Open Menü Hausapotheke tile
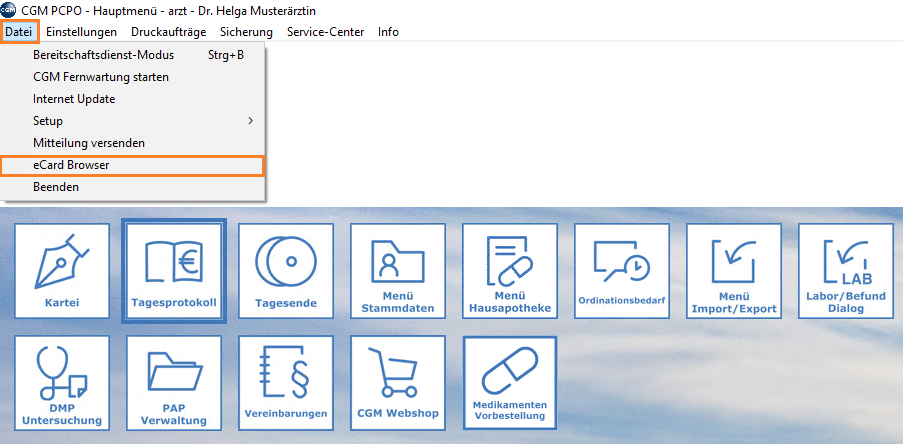903x444 pixels. [x=510, y=270]
